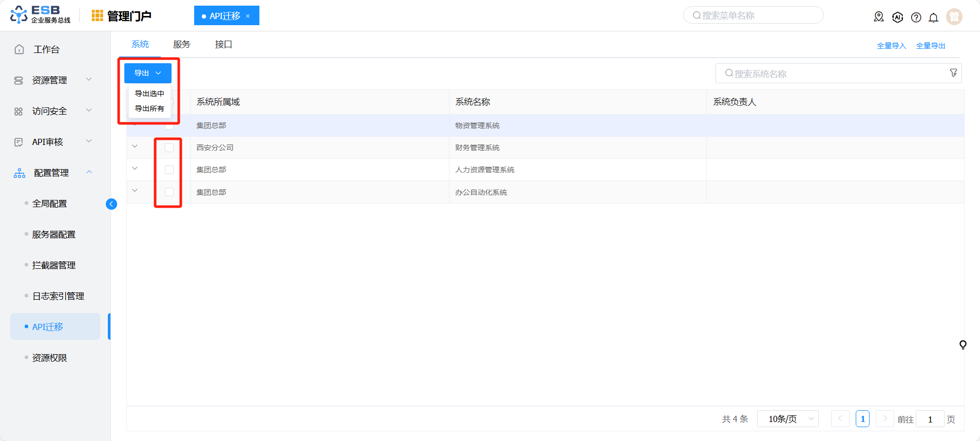Collapse sidebar with blue arrow button

(x=111, y=204)
